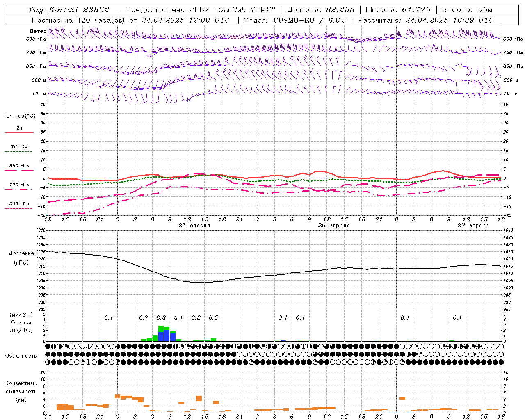This screenshot has height=420, width=525.
Task: Click the 'Тем-ра(°C)' temperature panel label
Action: (19, 116)
